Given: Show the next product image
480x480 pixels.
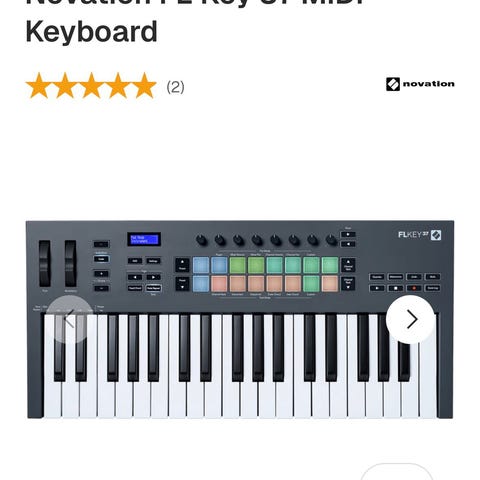Looking at the screenshot, I should point(410,319).
